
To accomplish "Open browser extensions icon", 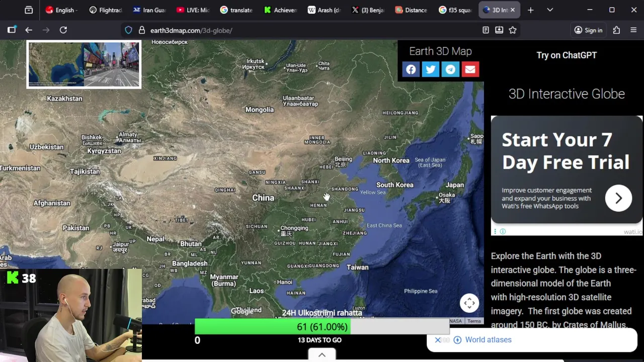I will tap(616, 30).
